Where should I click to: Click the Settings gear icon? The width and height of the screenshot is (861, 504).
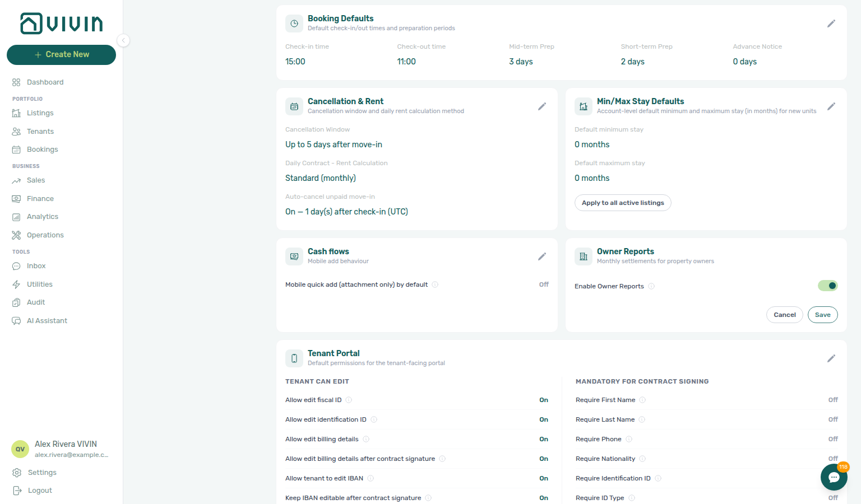pyautogui.click(x=17, y=473)
